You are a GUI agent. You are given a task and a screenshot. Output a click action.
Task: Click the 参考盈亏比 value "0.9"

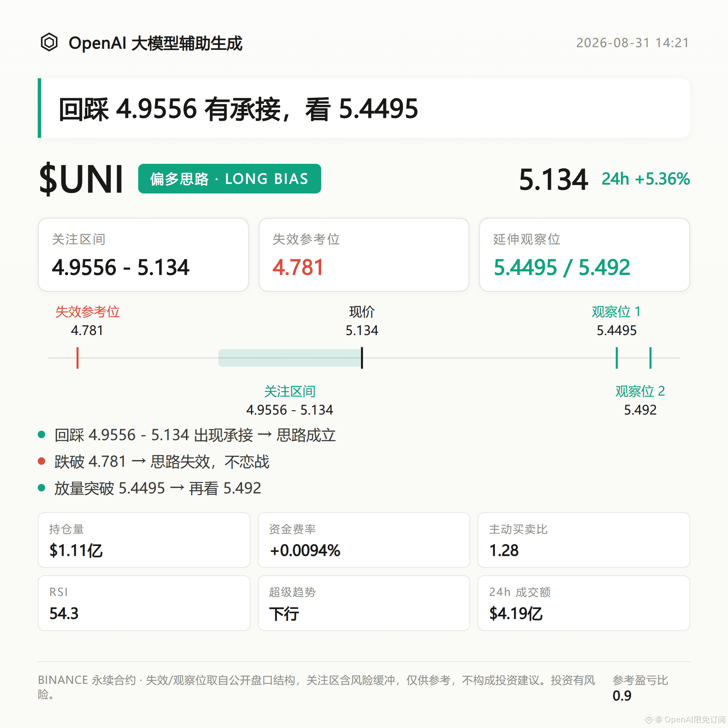622,696
